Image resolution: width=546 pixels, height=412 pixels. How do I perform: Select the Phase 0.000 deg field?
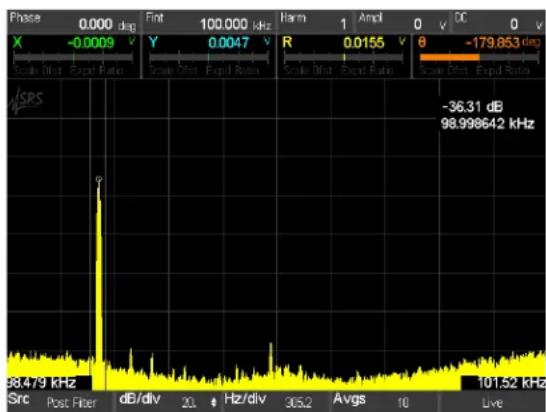(73, 23)
